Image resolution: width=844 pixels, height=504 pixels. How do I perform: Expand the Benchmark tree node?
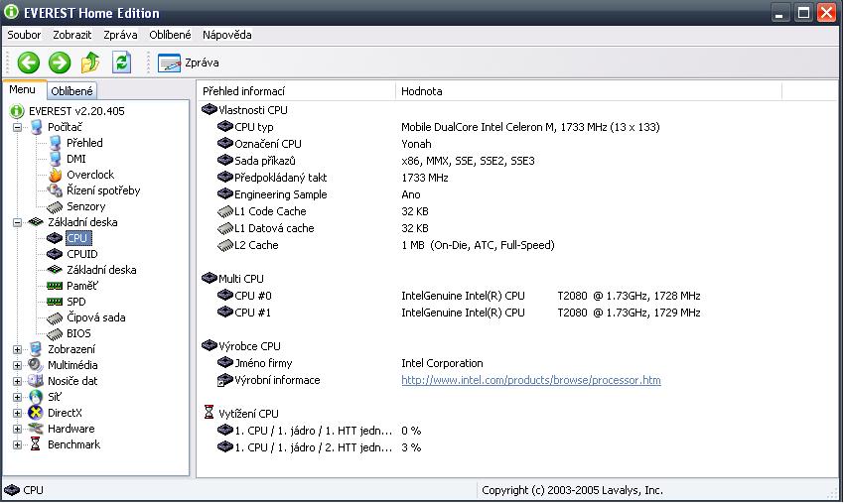(x=17, y=444)
